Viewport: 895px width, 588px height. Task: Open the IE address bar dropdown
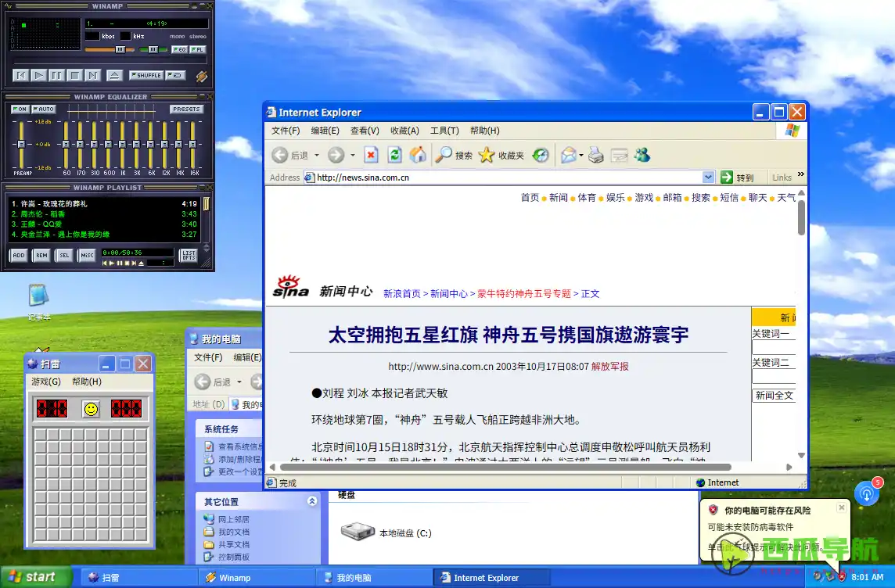(708, 177)
